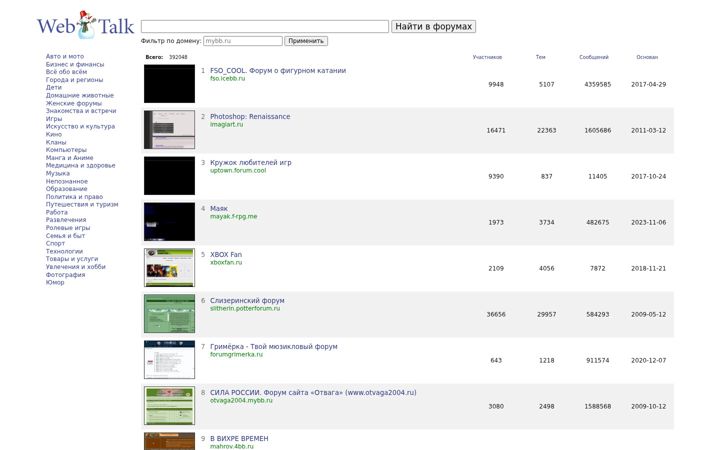Open the 'Работа' category
The height and width of the screenshot is (450, 720).
coord(56,212)
